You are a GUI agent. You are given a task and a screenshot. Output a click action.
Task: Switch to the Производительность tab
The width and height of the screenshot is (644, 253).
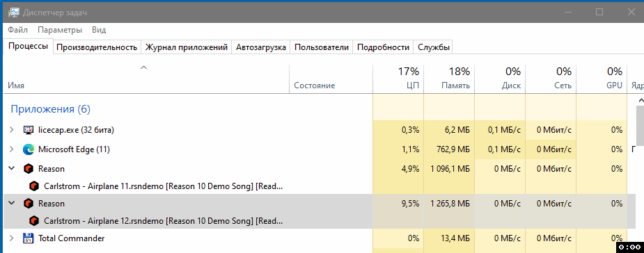pyautogui.click(x=97, y=47)
